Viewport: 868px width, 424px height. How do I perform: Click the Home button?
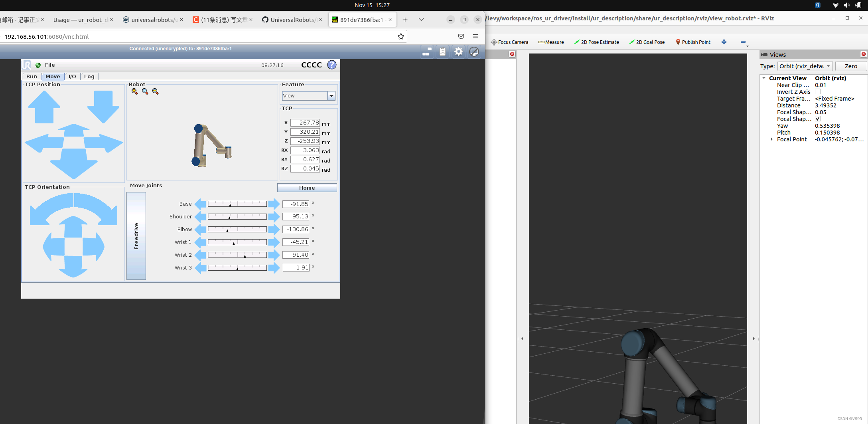point(307,188)
